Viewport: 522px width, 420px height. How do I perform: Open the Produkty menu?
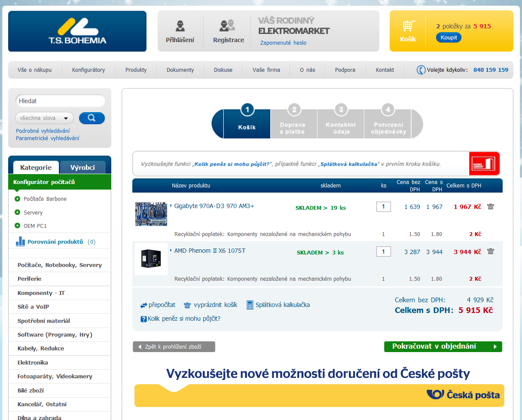click(x=136, y=70)
